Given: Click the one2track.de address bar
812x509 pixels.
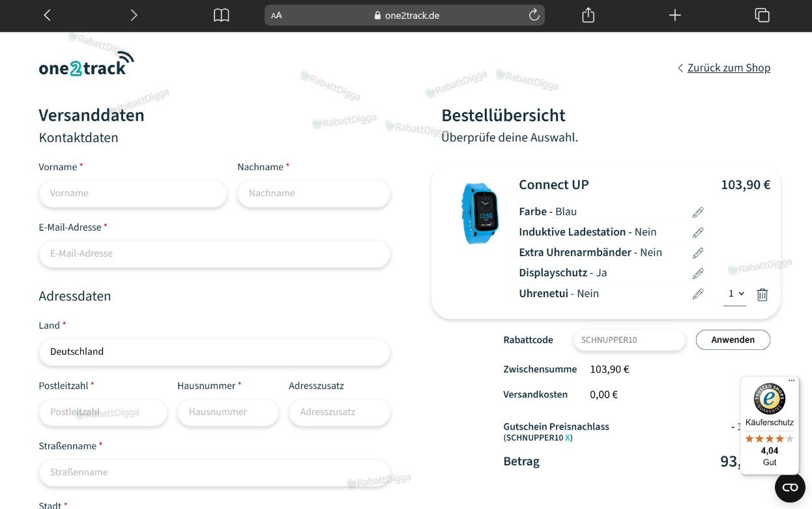Looking at the screenshot, I should [x=405, y=15].
